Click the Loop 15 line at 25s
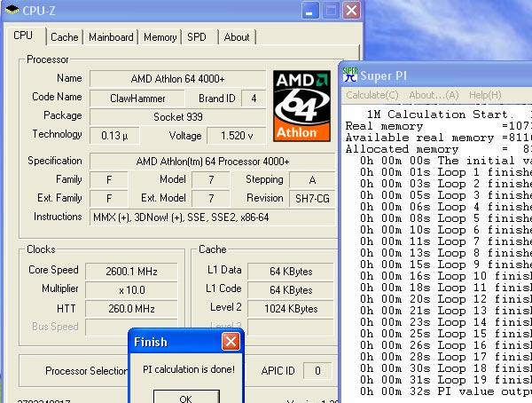The image size is (532, 403). [446, 334]
